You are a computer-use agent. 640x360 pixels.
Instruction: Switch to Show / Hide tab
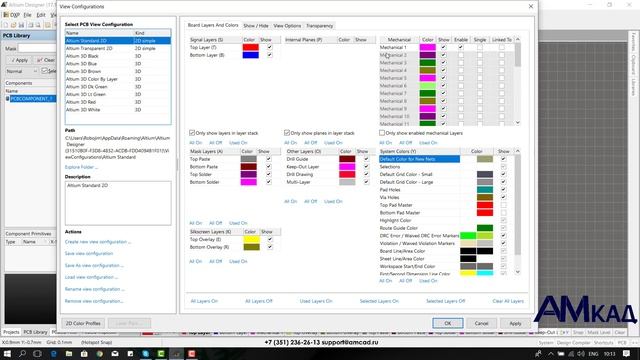(x=256, y=26)
